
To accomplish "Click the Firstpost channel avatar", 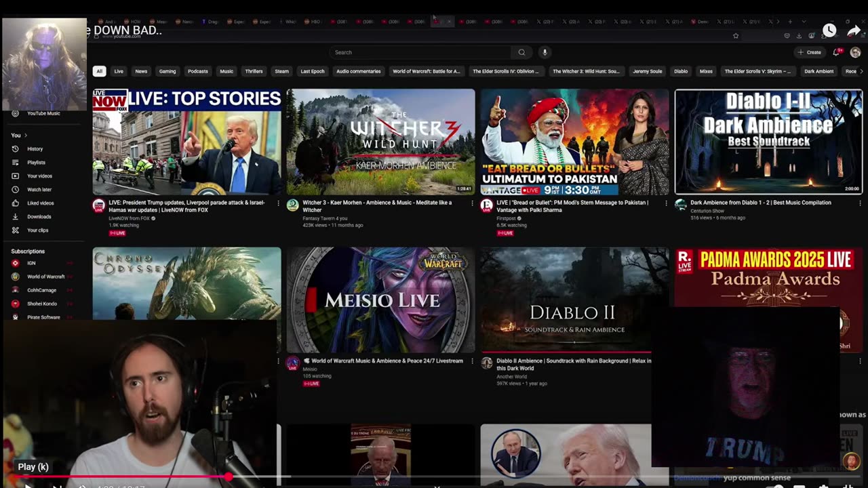I will [486, 205].
